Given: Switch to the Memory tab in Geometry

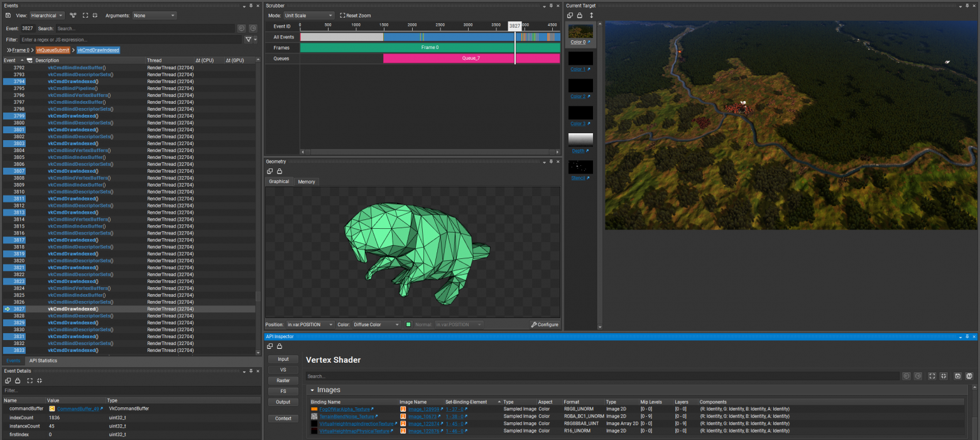Looking at the screenshot, I should coord(307,182).
